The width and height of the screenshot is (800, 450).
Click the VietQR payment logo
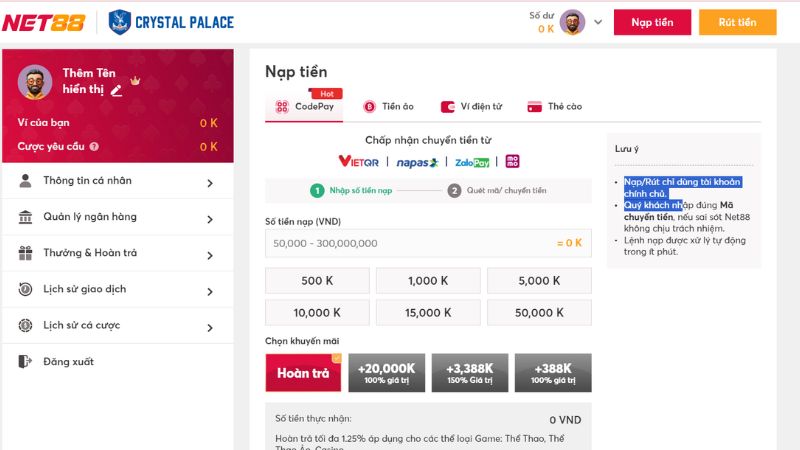(359, 162)
